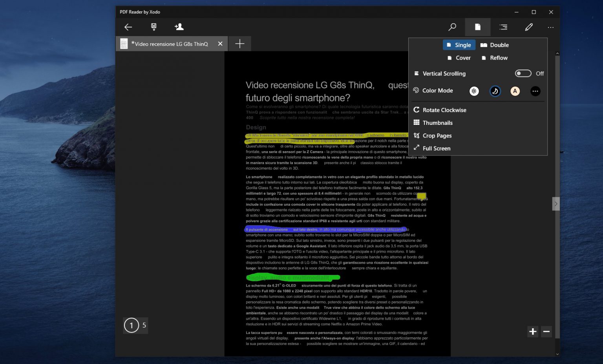The height and width of the screenshot is (364, 603).
Task: Click the Thumbnails grid icon
Action: coord(416,123)
